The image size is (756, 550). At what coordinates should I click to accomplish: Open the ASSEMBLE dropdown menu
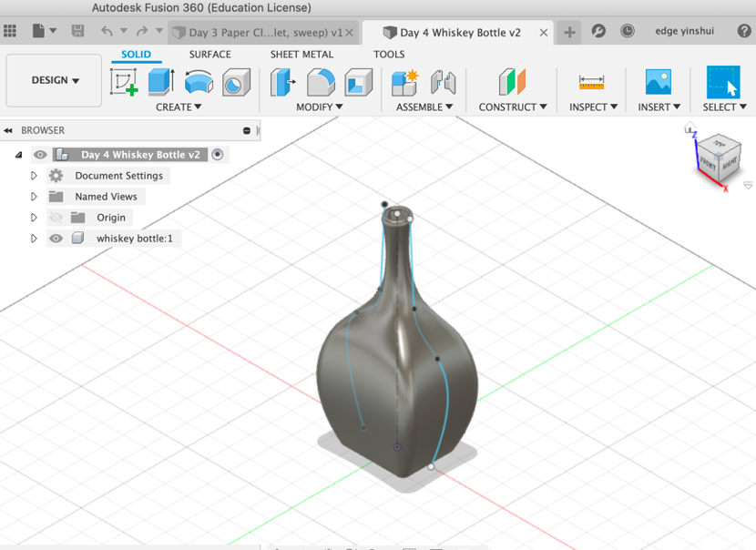(x=424, y=107)
